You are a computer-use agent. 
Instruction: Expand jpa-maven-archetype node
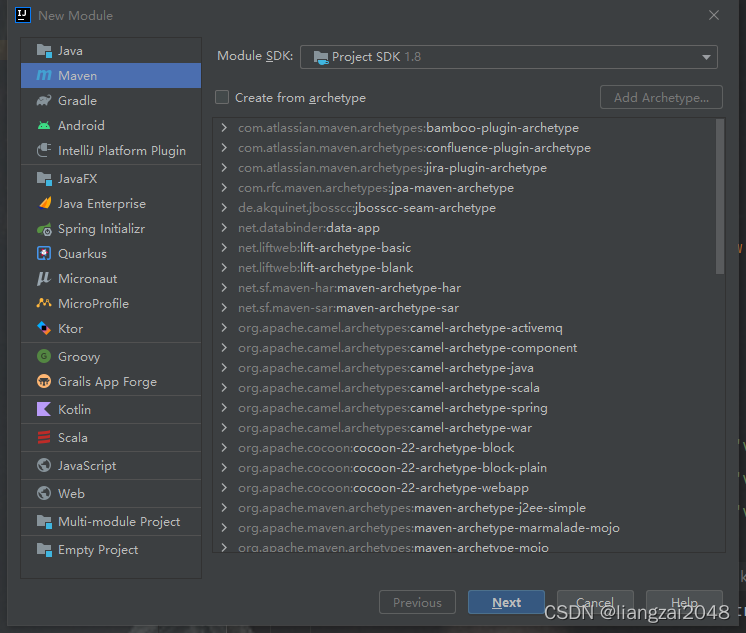(x=224, y=188)
